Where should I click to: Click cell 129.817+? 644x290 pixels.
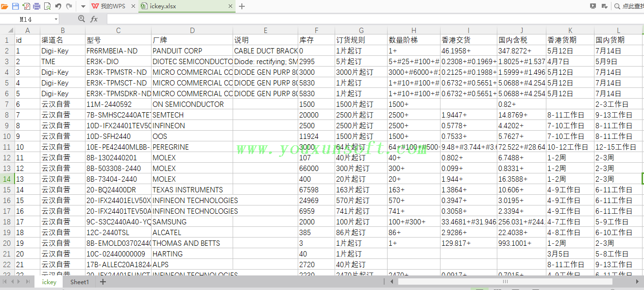pos(469,243)
